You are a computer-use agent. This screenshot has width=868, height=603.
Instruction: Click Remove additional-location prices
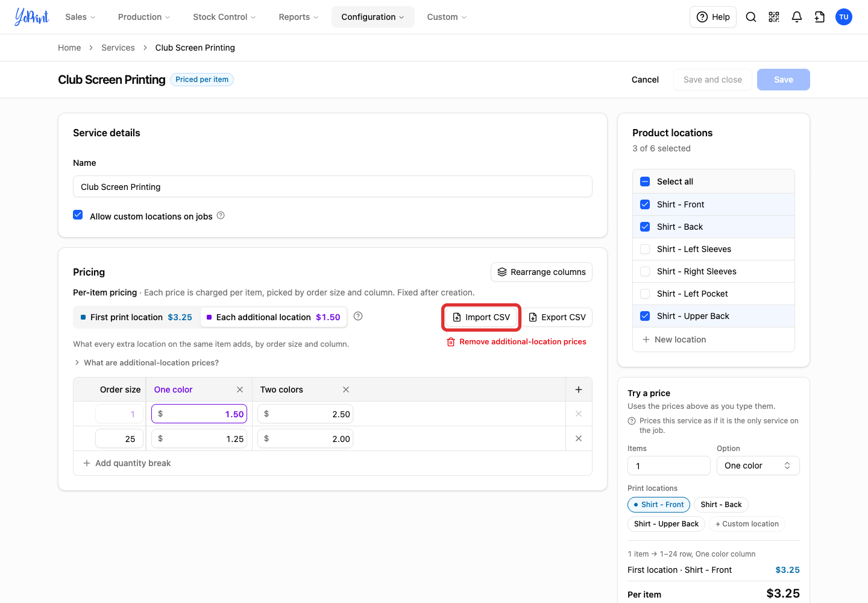click(x=517, y=342)
